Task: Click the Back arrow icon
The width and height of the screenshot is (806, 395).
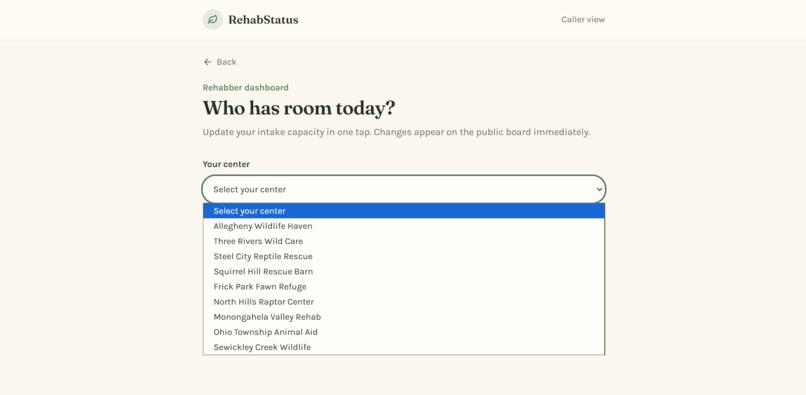Action: pyautogui.click(x=207, y=62)
